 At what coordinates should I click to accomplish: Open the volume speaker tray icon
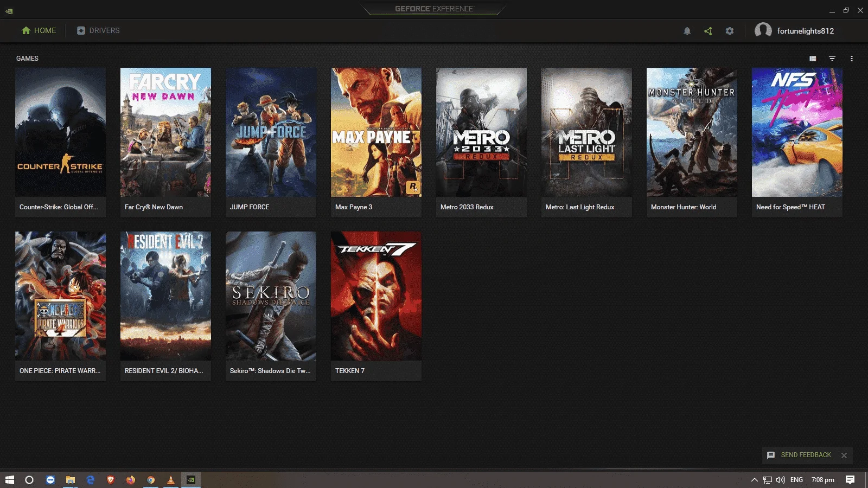click(x=781, y=480)
